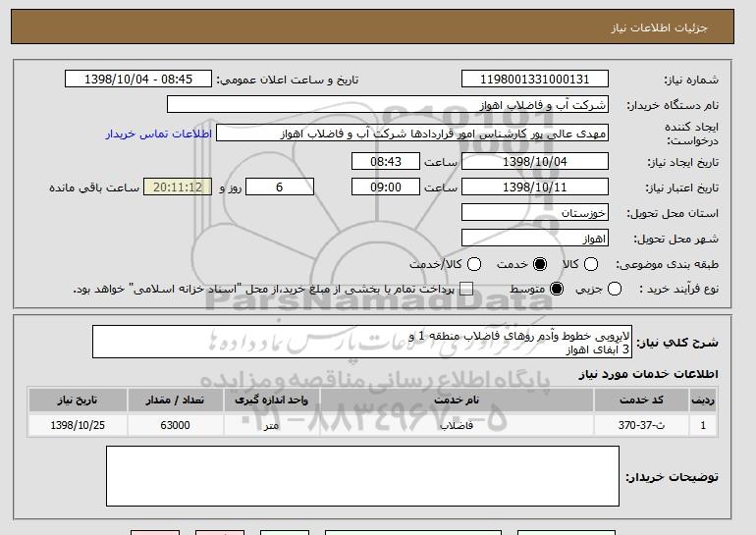Click the شماره نیاز field 1198001331000131
The image size is (756, 535).
(x=535, y=80)
